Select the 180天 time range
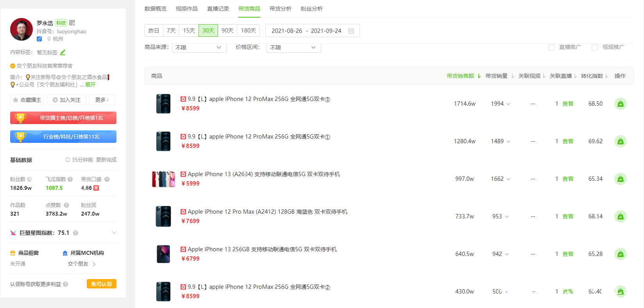This screenshot has width=644, height=308. click(249, 31)
